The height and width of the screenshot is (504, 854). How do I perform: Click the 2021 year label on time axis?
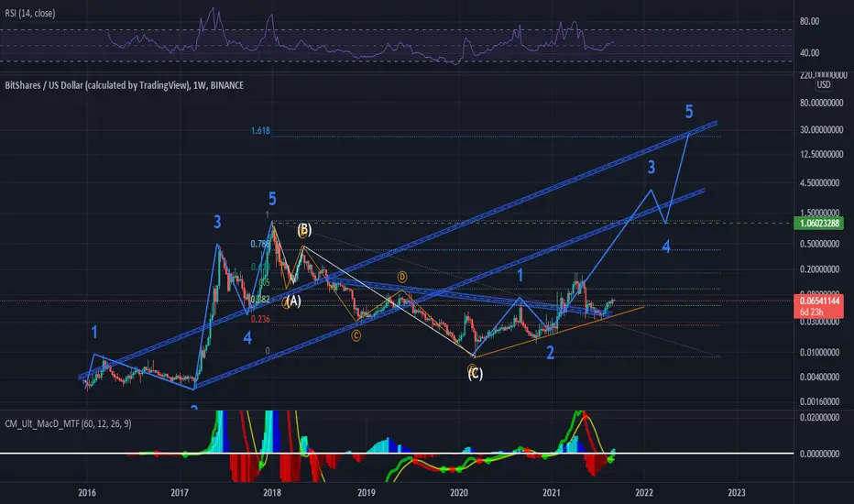click(x=552, y=493)
